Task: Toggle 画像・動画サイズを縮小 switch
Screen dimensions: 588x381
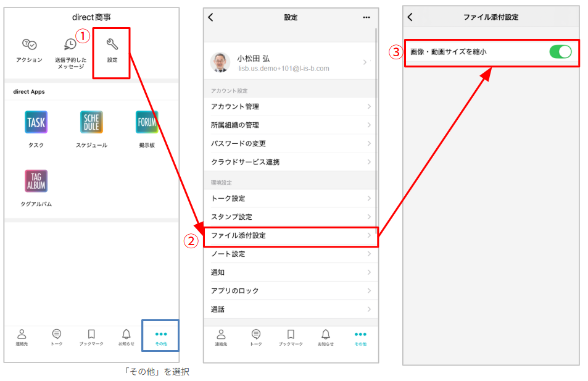Action: click(560, 52)
